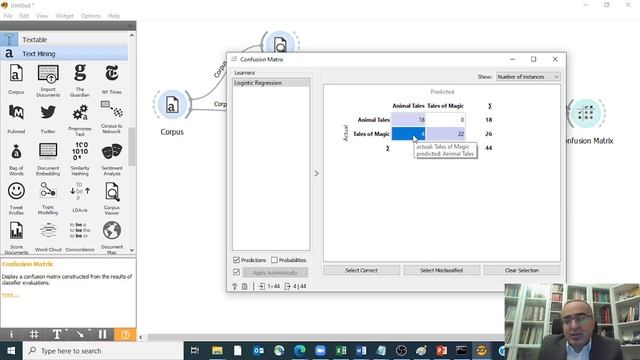This screenshot has height=360, width=640.
Task: Click the Clear Selection button
Action: point(522,270)
